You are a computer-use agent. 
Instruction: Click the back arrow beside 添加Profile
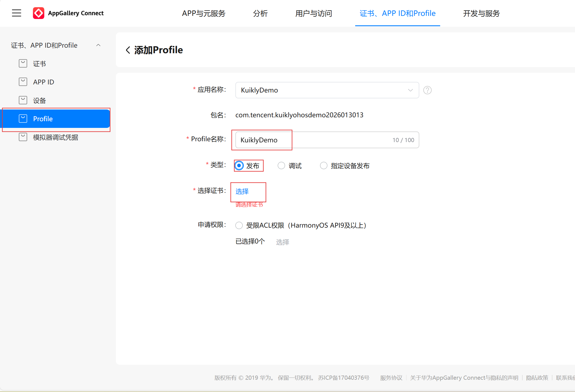pyautogui.click(x=128, y=50)
